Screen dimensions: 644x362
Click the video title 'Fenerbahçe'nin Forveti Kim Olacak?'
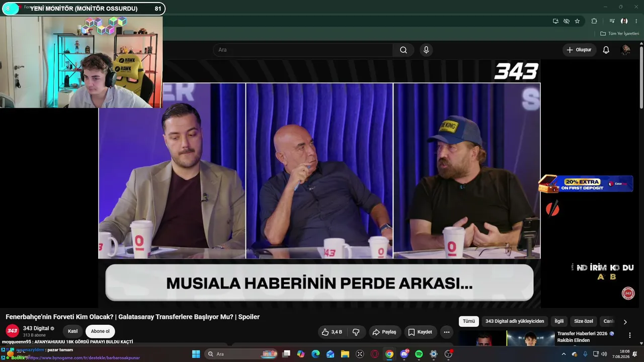[133, 317]
